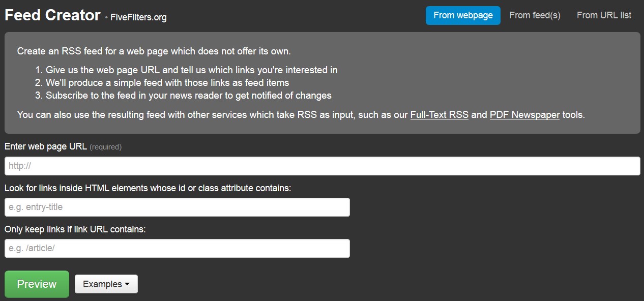Click the 'Create an RSS feed' intro sentence

(154, 51)
